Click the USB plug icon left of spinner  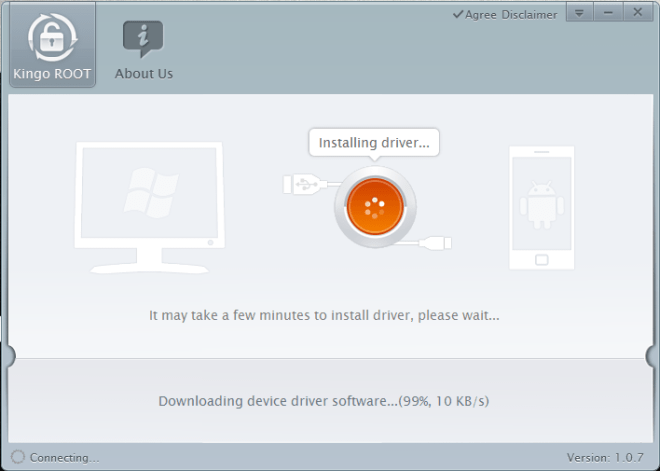(x=302, y=184)
